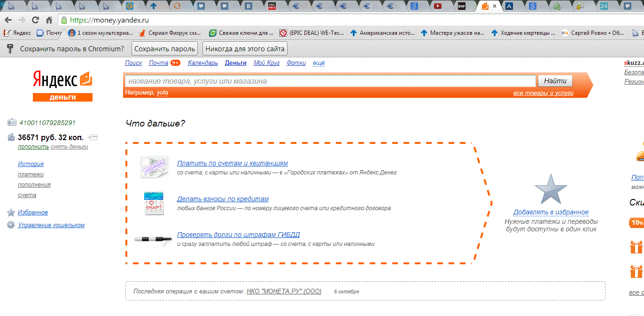
Task: Open the browser home page icon
Action: 49,20
